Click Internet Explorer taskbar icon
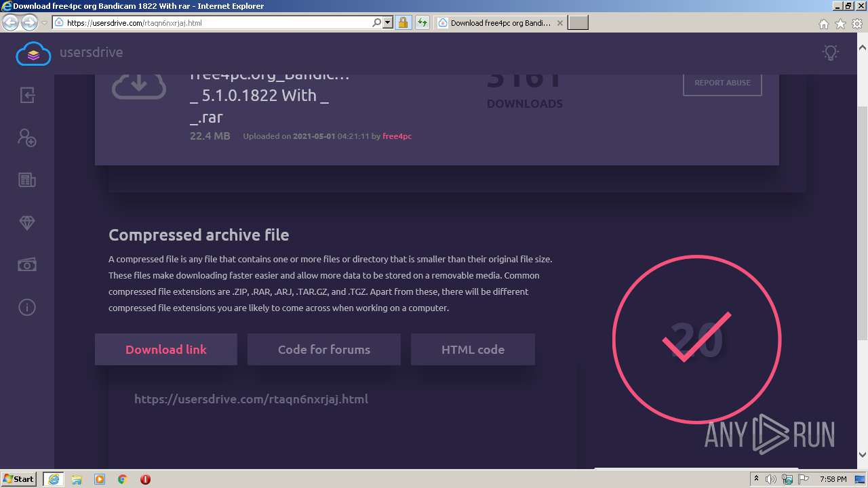This screenshot has width=868, height=488. click(54, 479)
